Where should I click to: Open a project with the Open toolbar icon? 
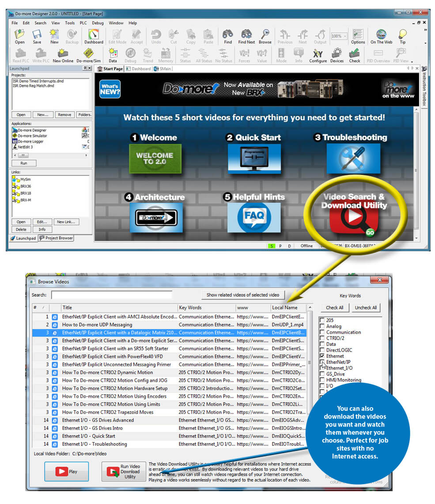click(x=19, y=36)
